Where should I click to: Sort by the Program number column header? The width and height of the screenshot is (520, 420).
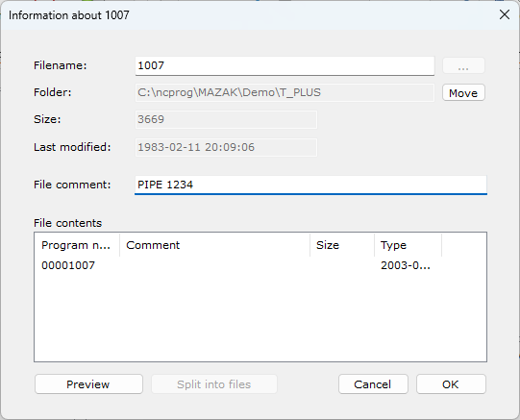click(x=76, y=245)
